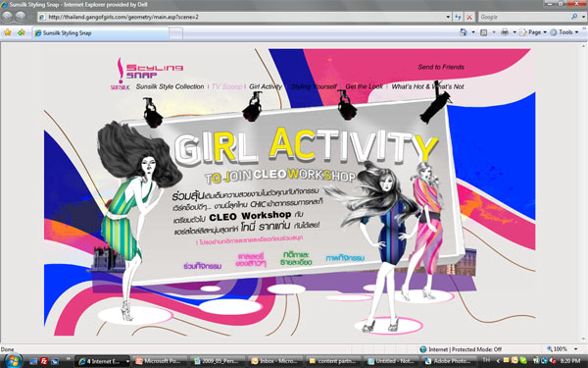Click the pink Thai notice text line
The image size is (588, 368).
[x=249, y=239]
